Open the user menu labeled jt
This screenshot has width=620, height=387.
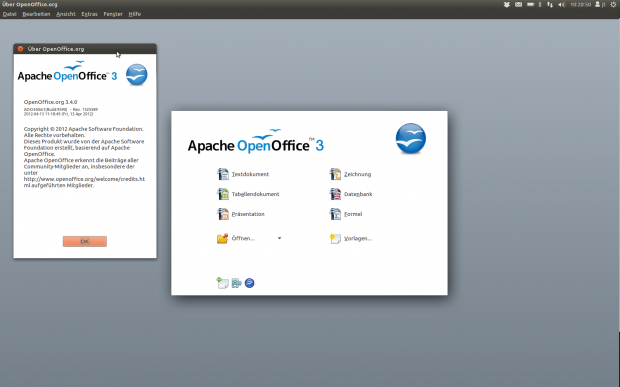point(600,4)
